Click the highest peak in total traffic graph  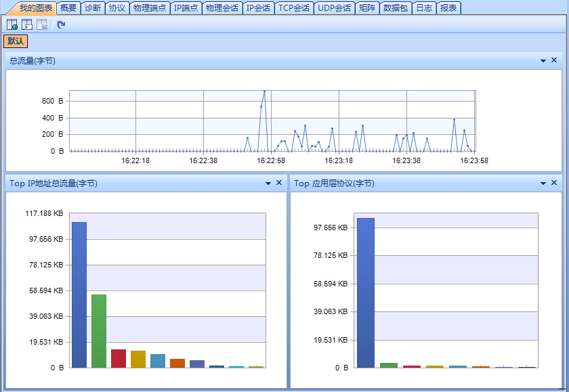coord(264,92)
